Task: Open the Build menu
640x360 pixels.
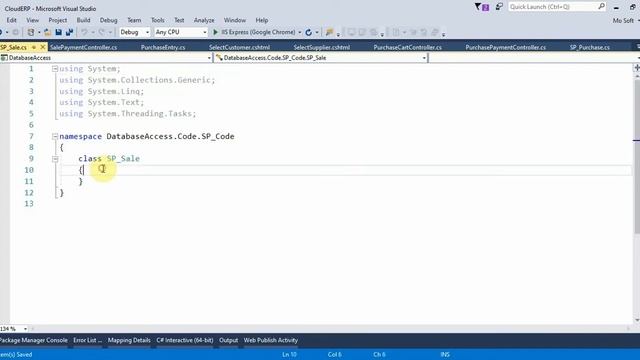Action: tap(83, 20)
